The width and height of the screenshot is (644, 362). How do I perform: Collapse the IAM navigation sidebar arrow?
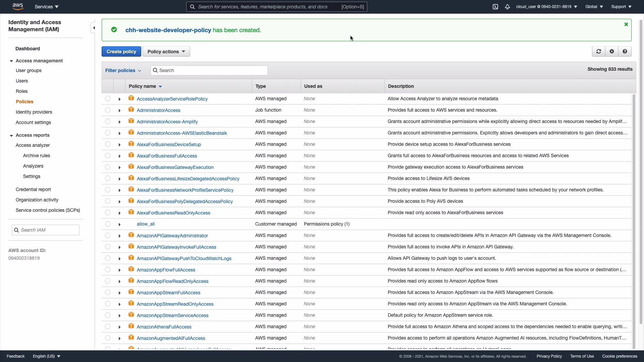[x=94, y=28]
